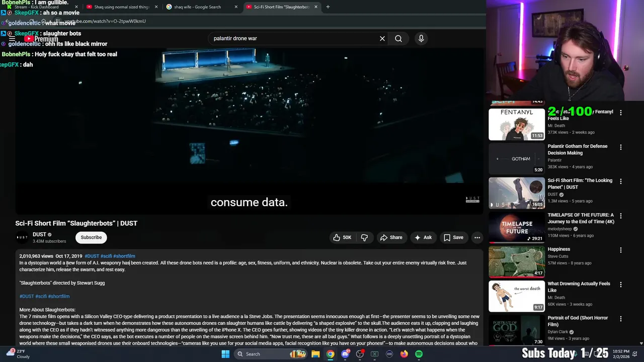Clear the search box with the X icon
This screenshot has height=362, width=644.
382,38
